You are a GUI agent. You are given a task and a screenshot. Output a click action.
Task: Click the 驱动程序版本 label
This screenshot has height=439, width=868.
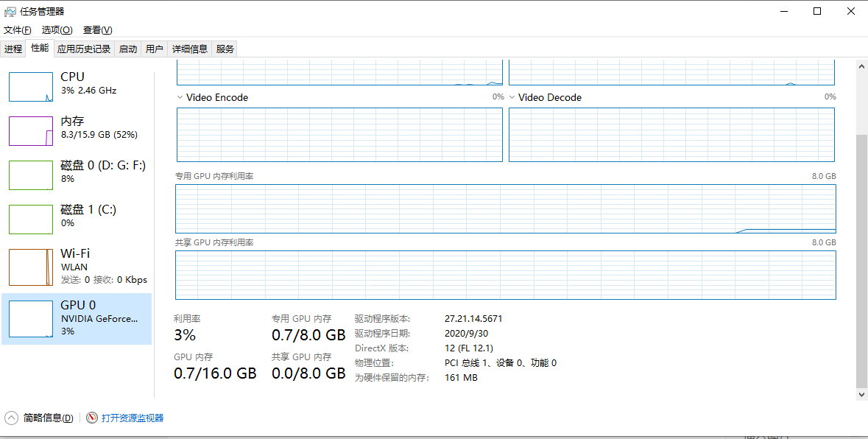[x=383, y=319]
